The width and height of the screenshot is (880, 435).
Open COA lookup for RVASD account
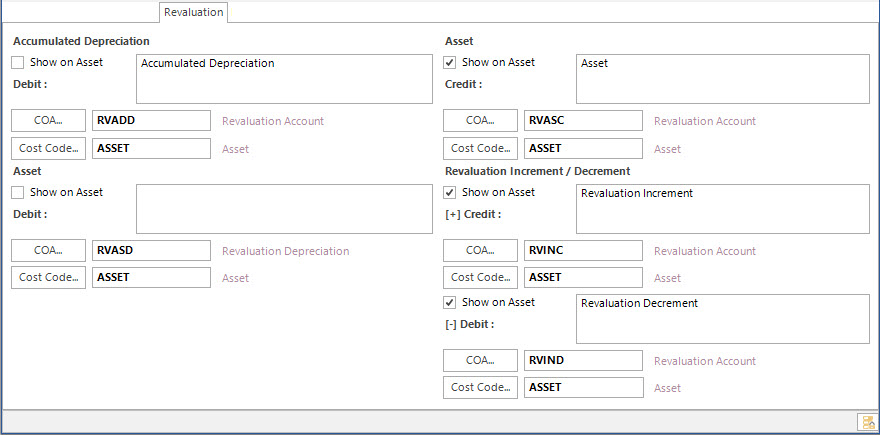coord(48,251)
